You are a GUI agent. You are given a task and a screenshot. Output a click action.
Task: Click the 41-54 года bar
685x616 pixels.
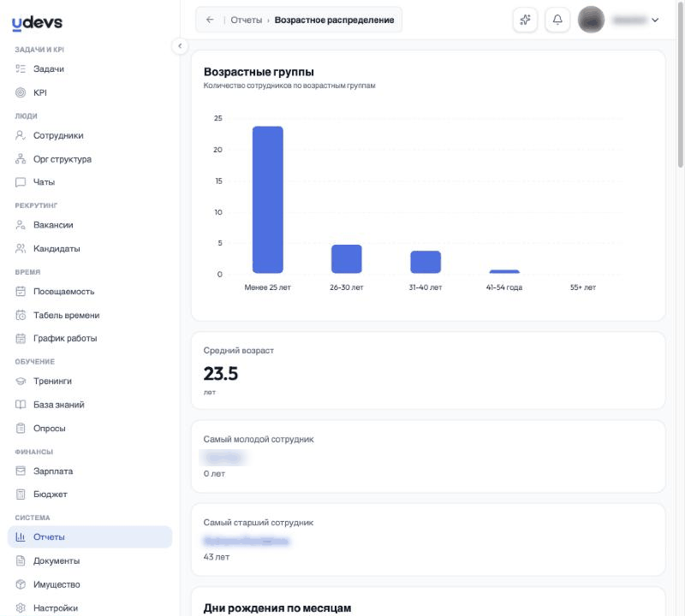click(504, 271)
